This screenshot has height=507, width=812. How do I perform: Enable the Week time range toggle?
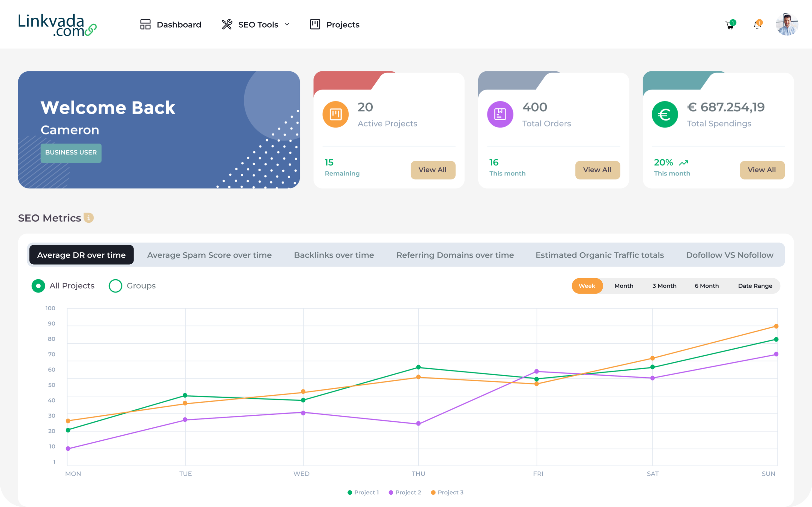[x=587, y=286]
